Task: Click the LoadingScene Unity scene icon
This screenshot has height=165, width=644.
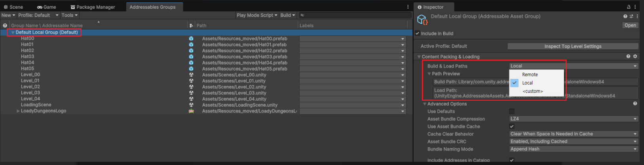Action: point(191,105)
